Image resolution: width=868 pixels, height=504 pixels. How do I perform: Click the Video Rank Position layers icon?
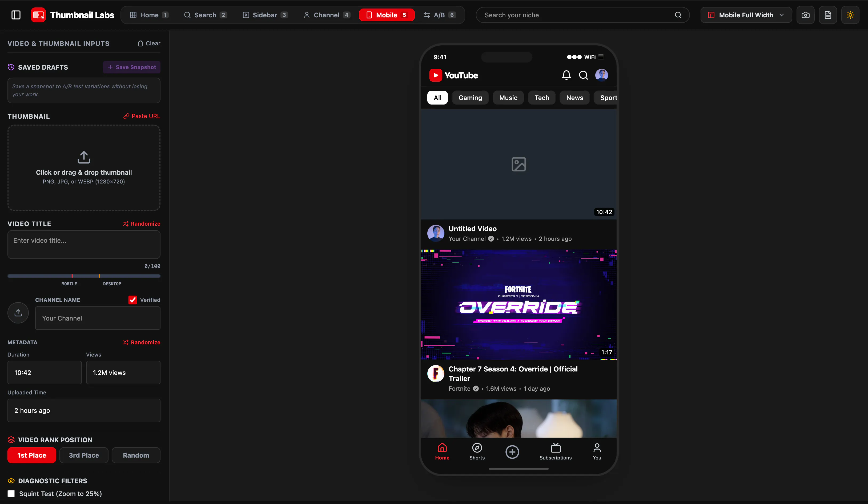point(11,439)
